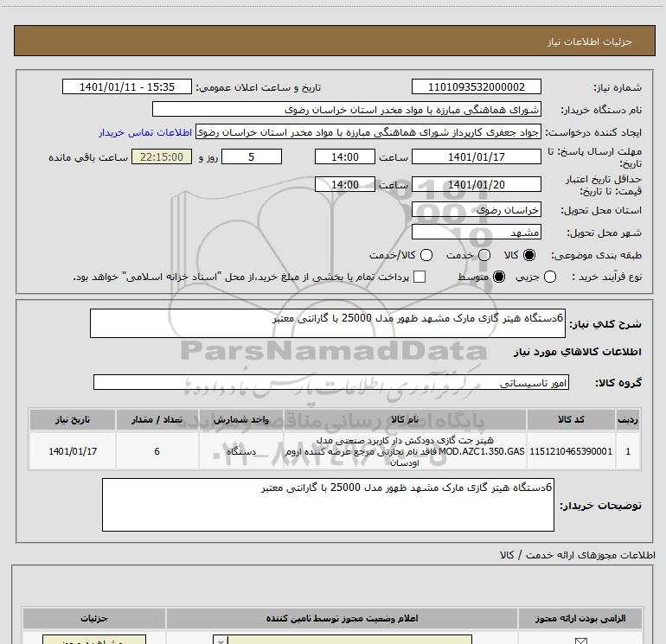Click the response deadline date 1401/01/17 field
Screen dimensions: 666x644
476,156
